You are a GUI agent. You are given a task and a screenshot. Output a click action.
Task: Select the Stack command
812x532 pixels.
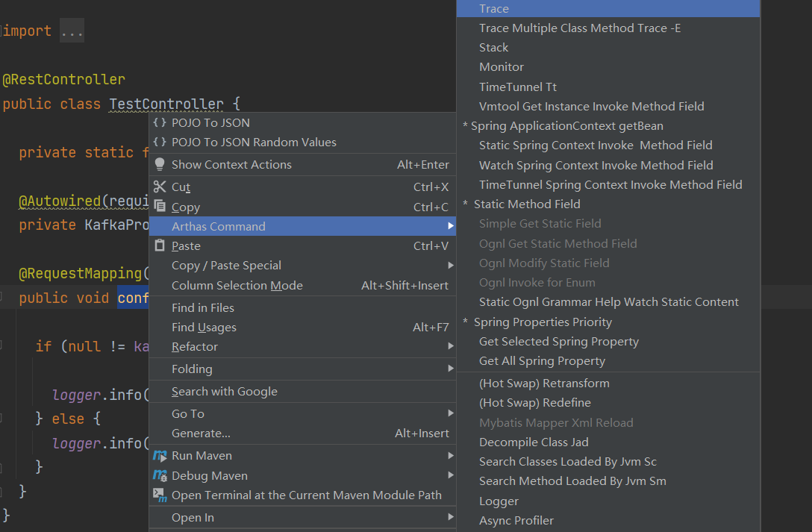(608, 47)
